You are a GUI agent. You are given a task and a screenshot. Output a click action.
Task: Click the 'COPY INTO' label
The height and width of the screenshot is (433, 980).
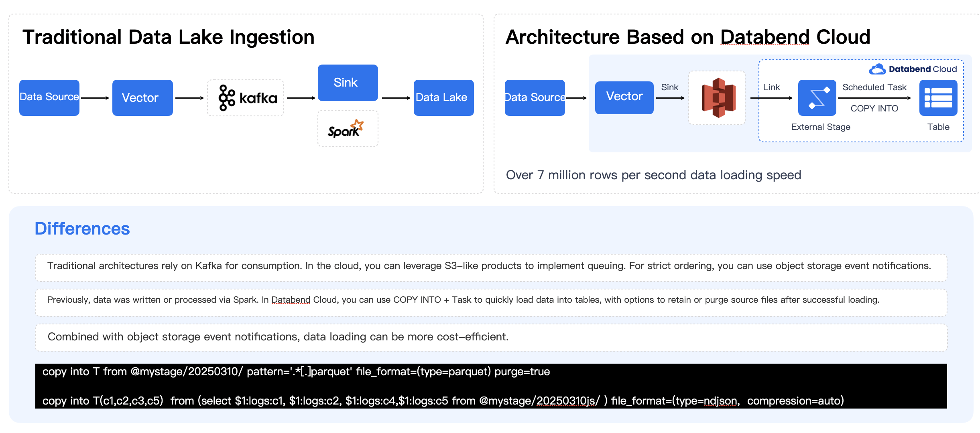(874, 108)
